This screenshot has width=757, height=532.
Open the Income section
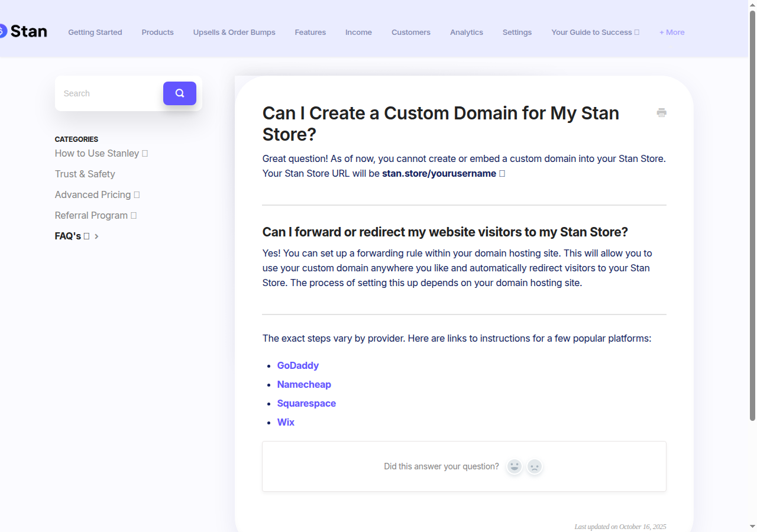358,33
